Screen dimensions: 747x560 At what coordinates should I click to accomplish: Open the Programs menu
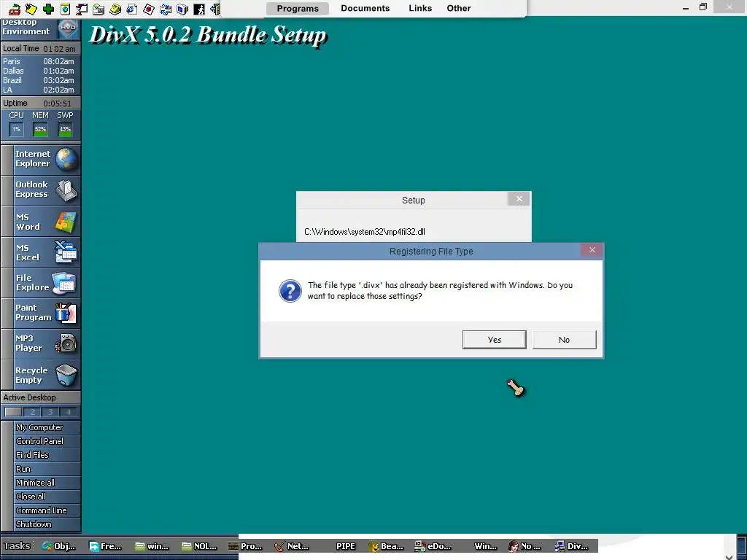coord(298,9)
